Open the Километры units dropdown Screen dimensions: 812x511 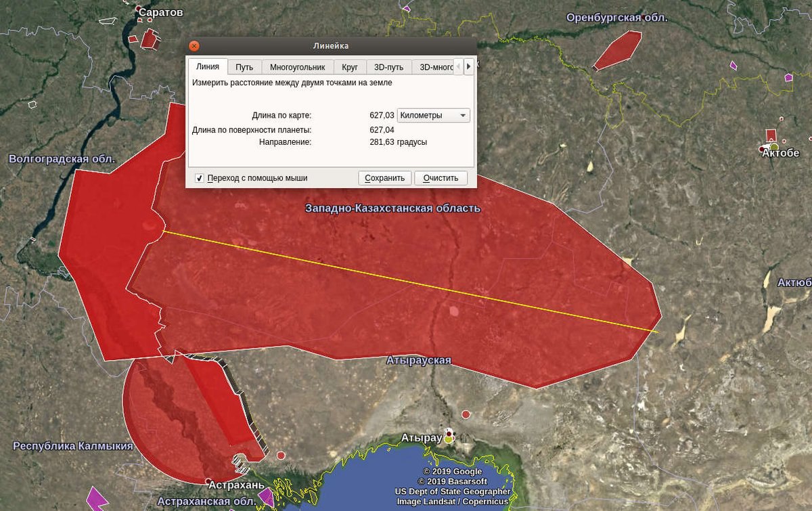pyautogui.click(x=434, y=116)
